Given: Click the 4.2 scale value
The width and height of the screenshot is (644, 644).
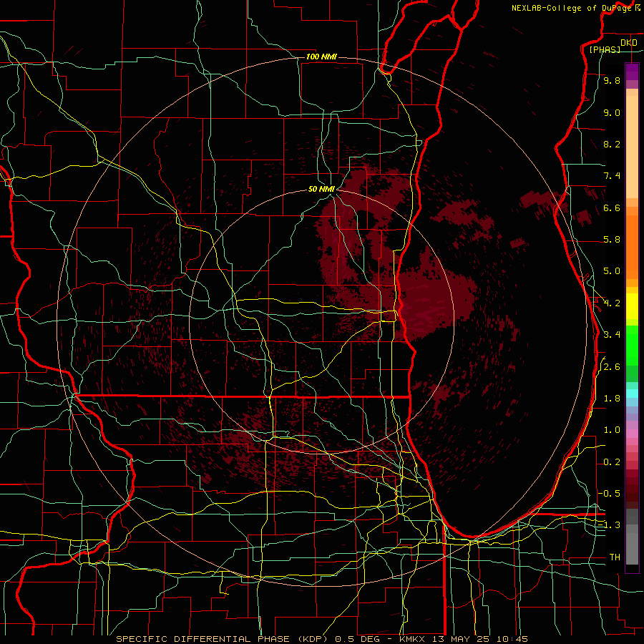Looking at the screenshot, I should point(612,303).
